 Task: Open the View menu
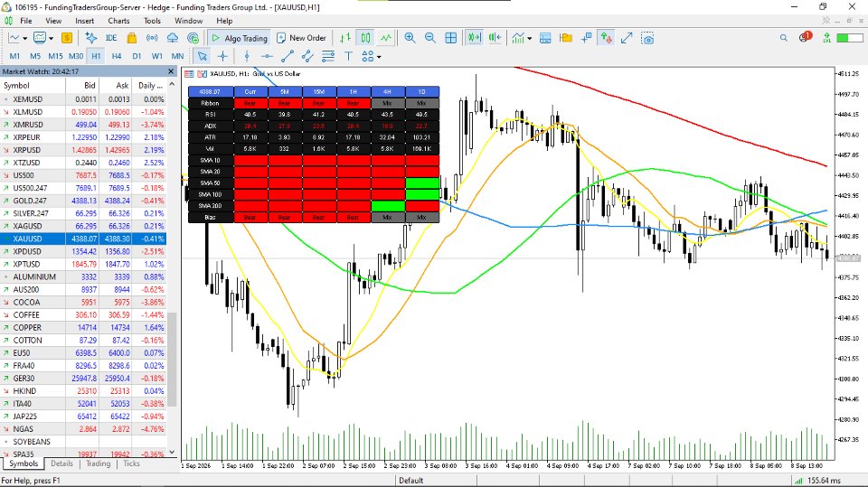(53, 21)
